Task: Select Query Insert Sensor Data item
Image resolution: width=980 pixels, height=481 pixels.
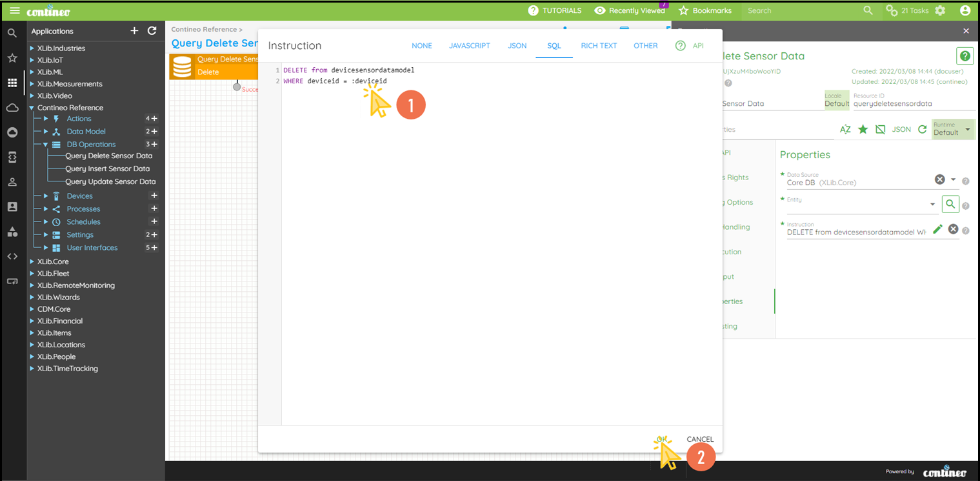Action: [107, 169]
